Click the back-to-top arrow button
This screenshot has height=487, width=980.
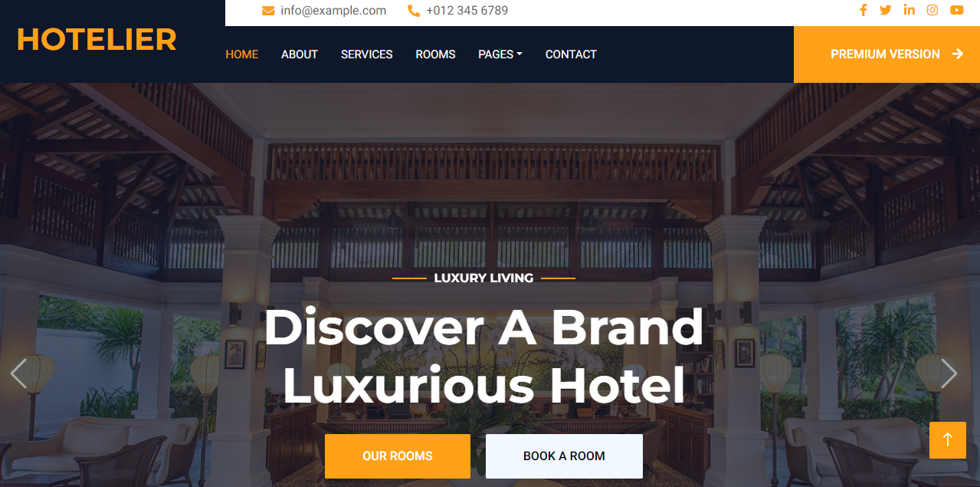[x=948, y=440]
